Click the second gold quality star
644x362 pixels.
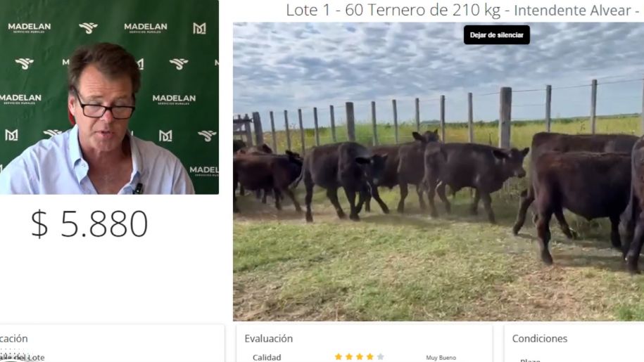(x=349, y=356)
